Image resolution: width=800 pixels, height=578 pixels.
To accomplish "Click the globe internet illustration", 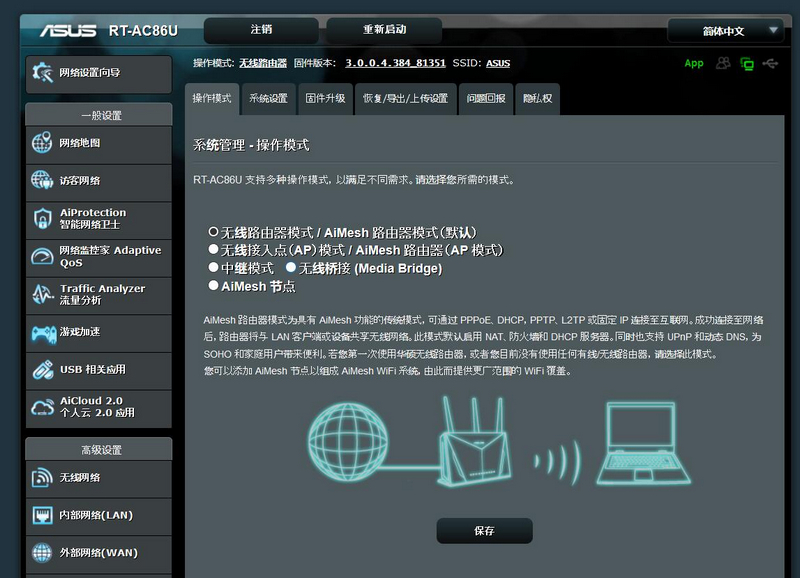I will point(347,442).
